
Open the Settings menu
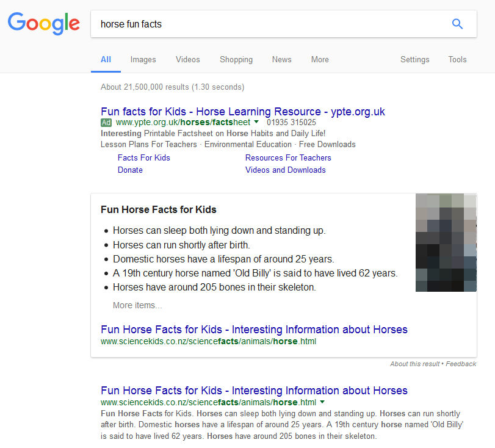pos(415,59)
